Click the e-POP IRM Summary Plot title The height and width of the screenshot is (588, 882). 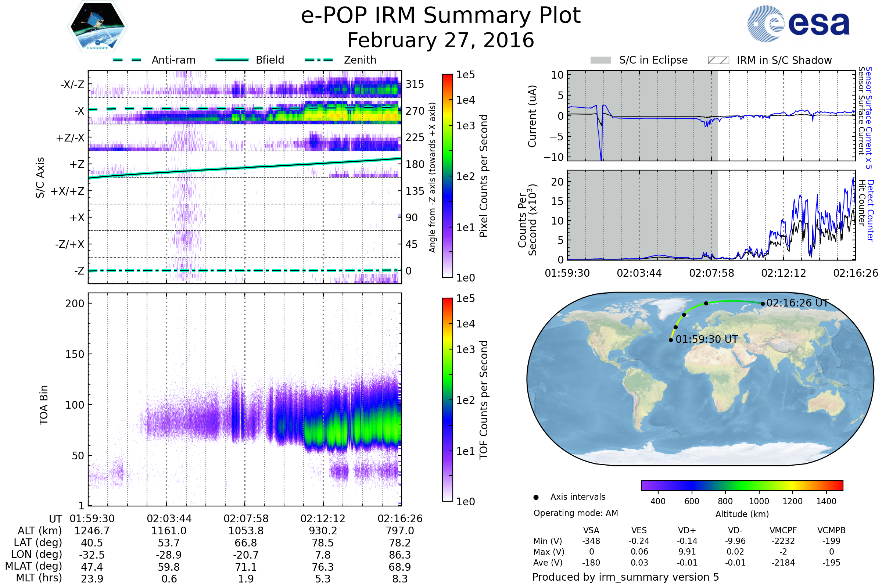tap(441, 16)
